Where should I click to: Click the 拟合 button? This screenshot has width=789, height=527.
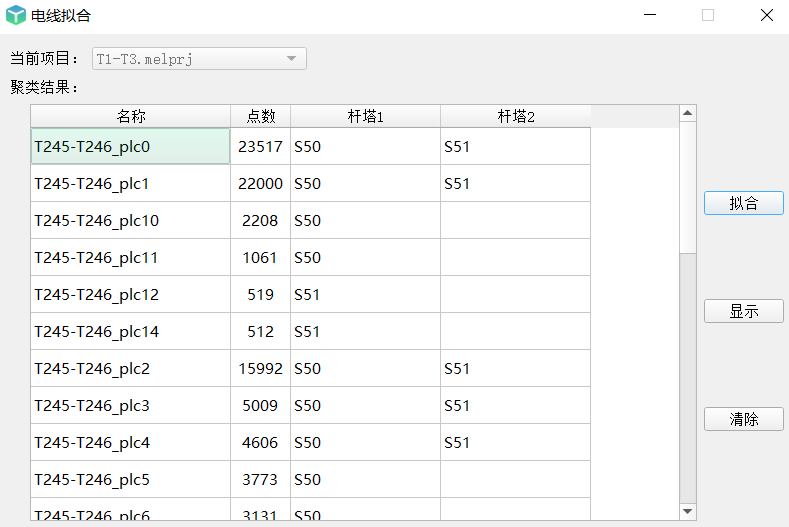[744, 203]
